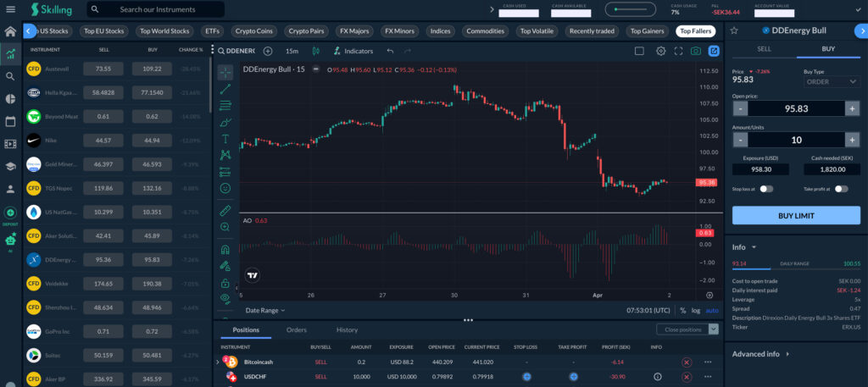Select the text drawing tool

(x=225, y=138)
